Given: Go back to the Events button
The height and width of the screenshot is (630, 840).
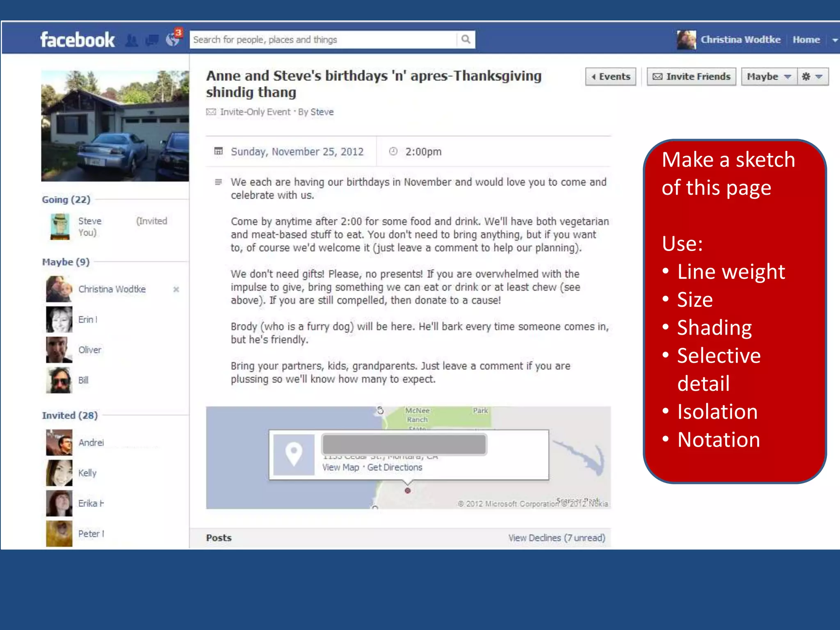Looking at the screenshot, I should 610,77.
